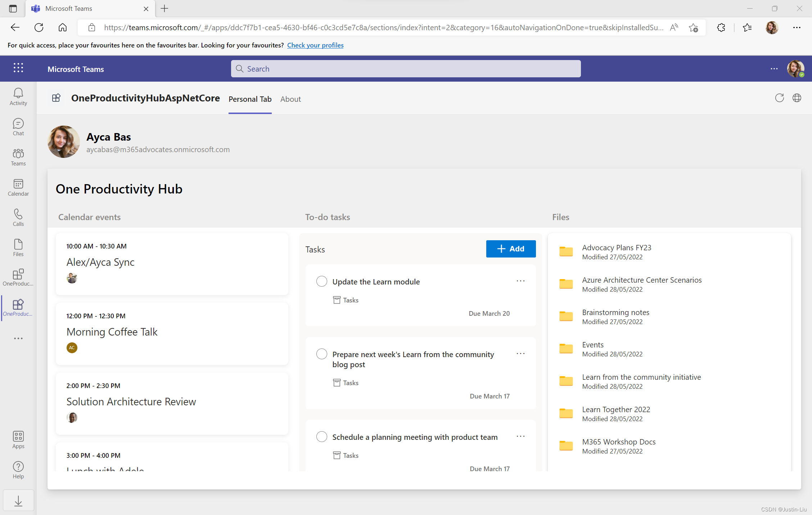The image size is (812, 515).
Task: Open a new browser tab
Action: pyautogui.click(x=164, y=9)
